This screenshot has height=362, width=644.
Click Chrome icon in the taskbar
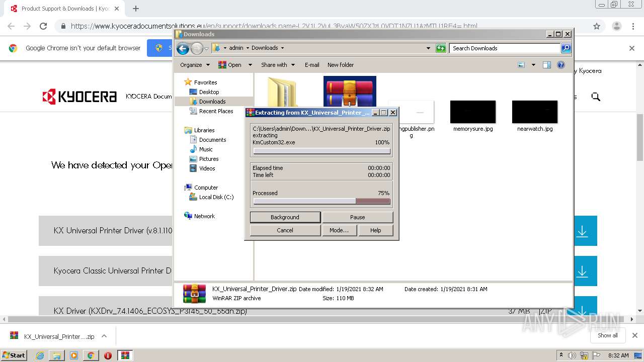[91, 355]
